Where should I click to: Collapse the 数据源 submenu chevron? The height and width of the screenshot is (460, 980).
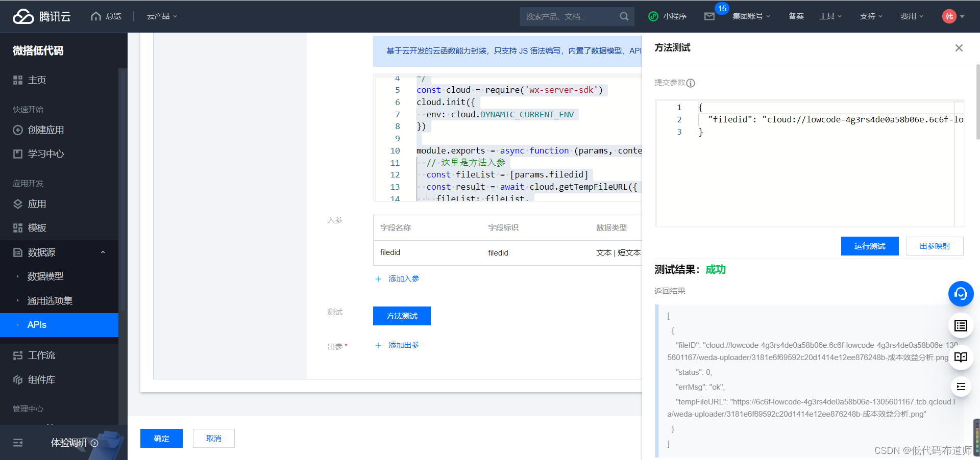[103, 252]
